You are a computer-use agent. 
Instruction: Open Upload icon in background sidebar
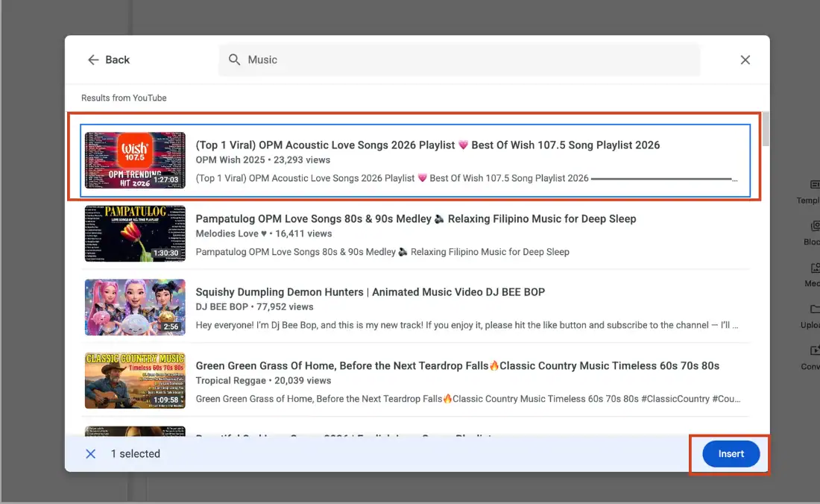tap(814, 309)
